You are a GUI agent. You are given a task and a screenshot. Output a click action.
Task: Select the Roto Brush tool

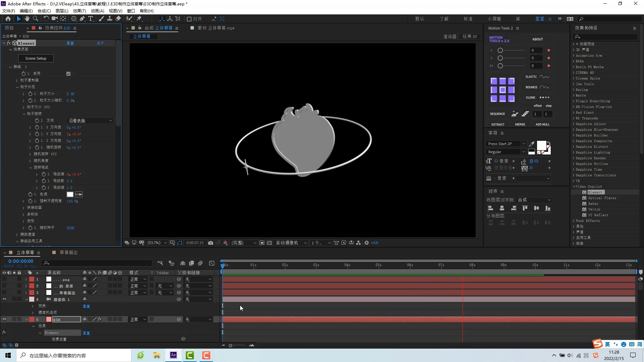[x=129, y=19]
